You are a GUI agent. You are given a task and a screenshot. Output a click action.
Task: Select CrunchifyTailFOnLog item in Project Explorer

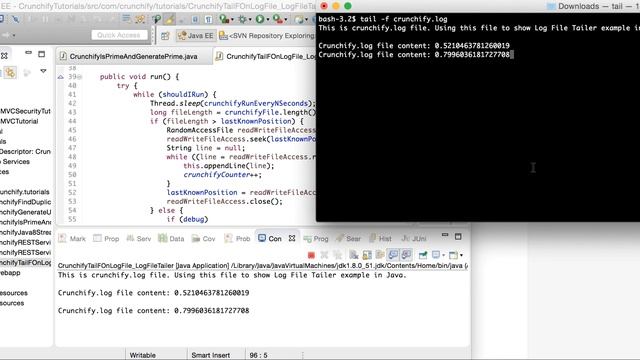(25, 262)
